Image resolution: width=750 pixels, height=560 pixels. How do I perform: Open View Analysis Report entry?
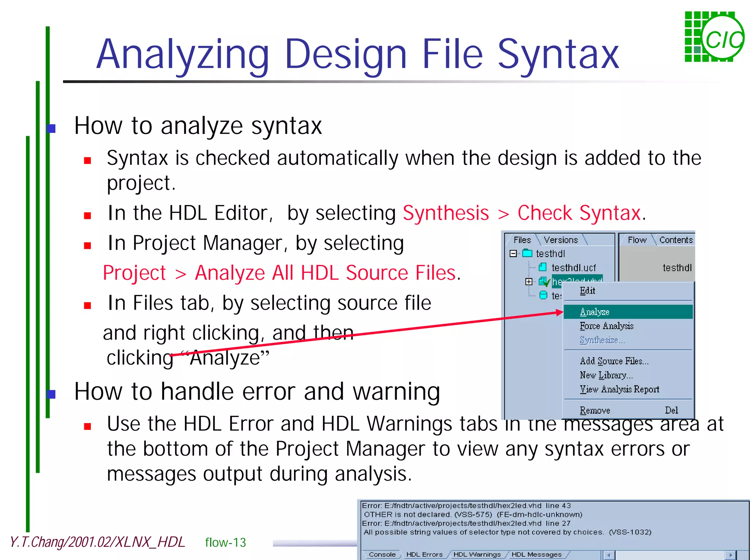628,389
